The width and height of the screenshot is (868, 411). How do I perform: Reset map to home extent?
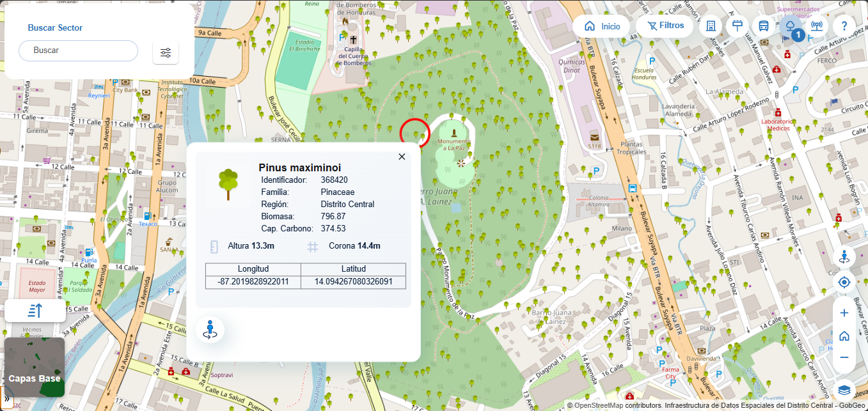844,336
